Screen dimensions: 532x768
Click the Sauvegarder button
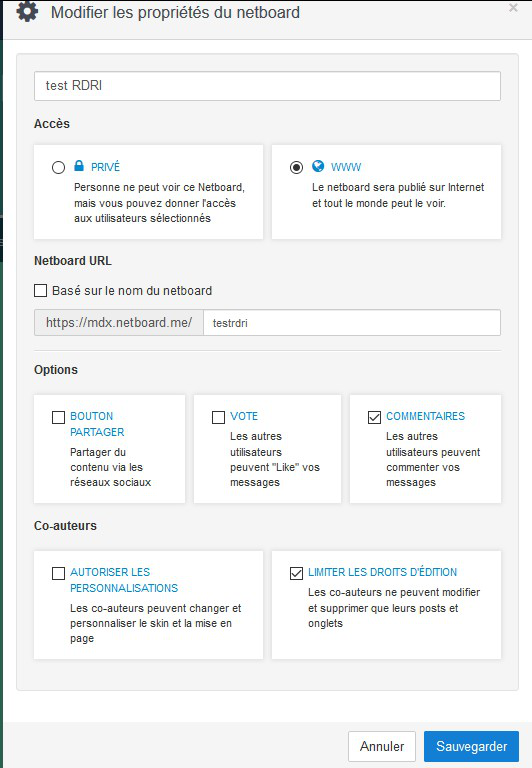pyautogui.click(x=471, y=746)
